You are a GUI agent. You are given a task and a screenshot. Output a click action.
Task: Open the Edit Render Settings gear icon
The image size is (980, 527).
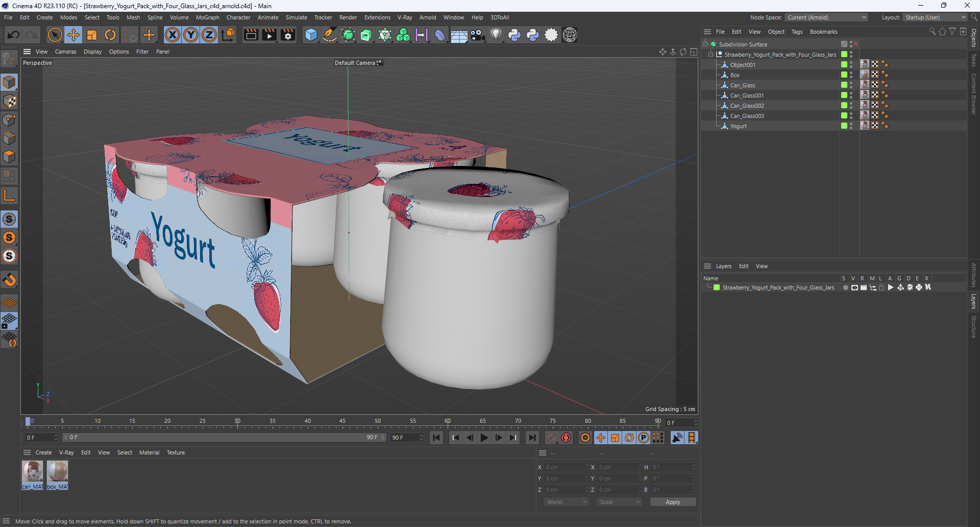coord(288,35)
